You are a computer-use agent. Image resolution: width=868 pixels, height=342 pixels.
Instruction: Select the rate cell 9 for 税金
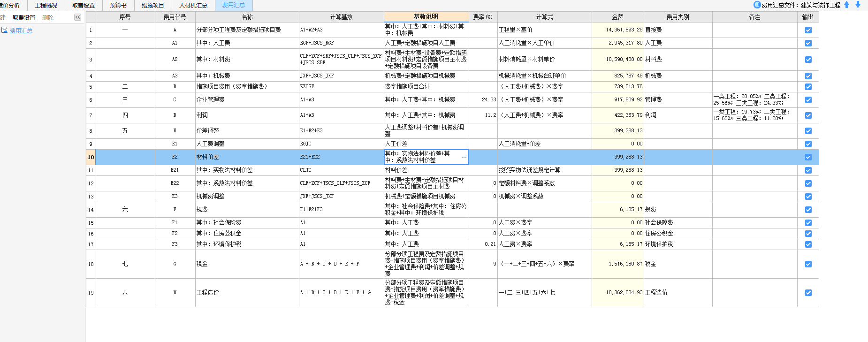click(483, 264)
